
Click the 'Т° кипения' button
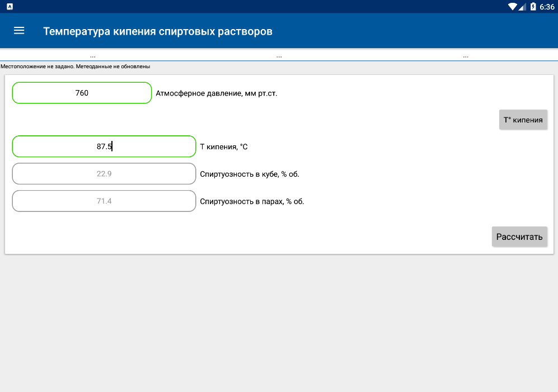[x=523, y=120]
